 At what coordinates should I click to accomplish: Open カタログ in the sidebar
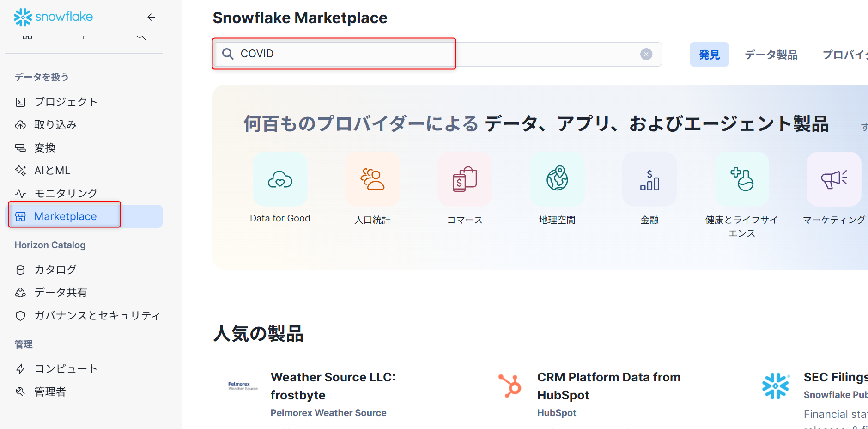(x=84, y=270)
